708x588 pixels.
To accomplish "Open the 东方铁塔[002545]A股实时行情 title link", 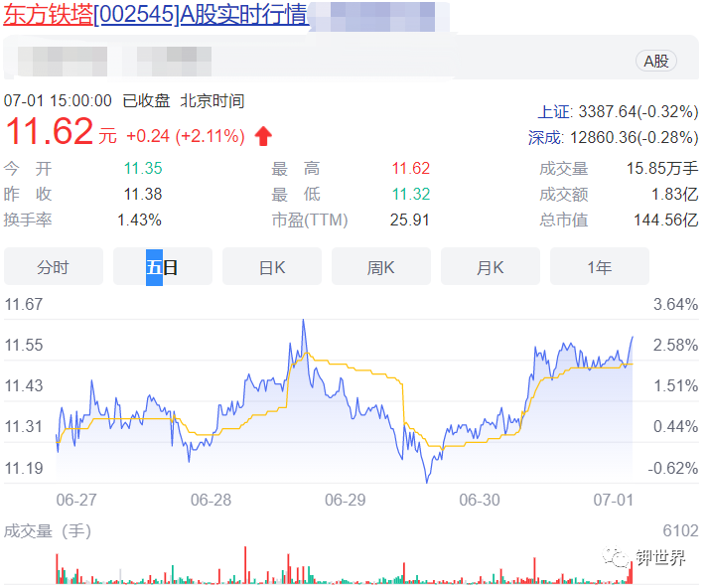I will (x=156, y=14).
